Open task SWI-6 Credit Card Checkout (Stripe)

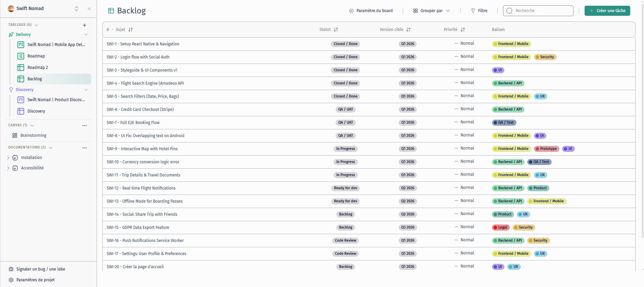click(140, 110)
